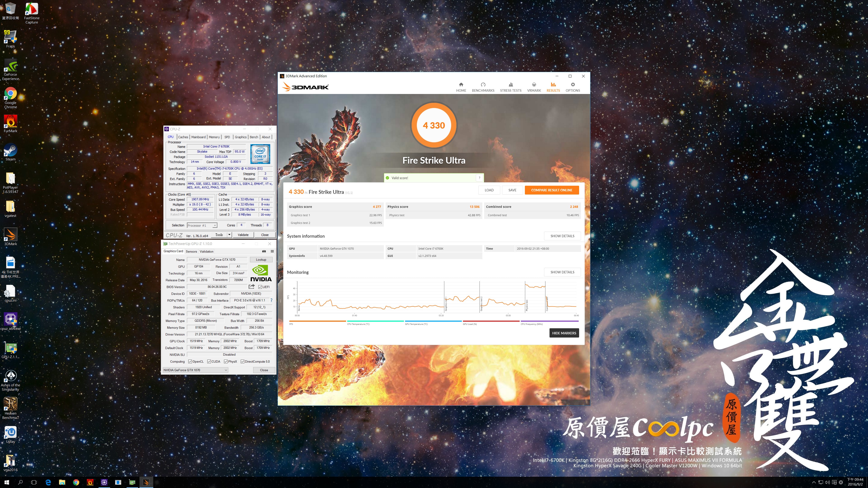This screenshot has height=488, width=868.
Task: Click the Windows Start button
Action: click(7, 482)
